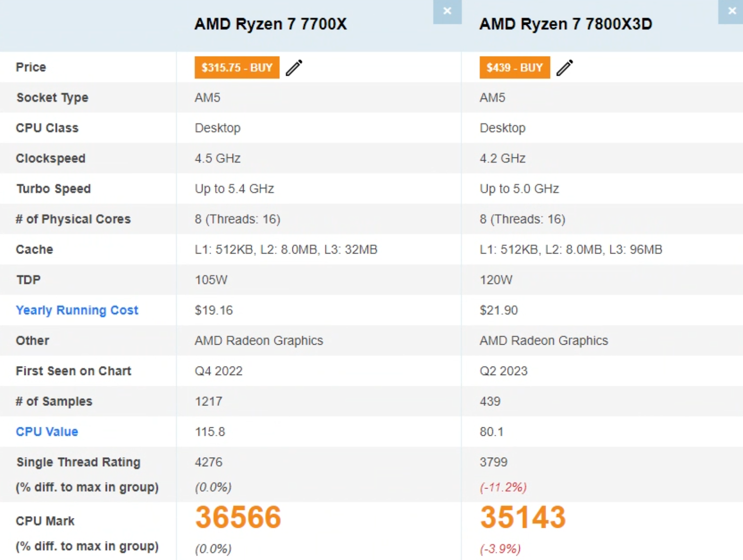Click the Up to 5.0 GHz cell
743x560 pixels.
click(519, 189)
